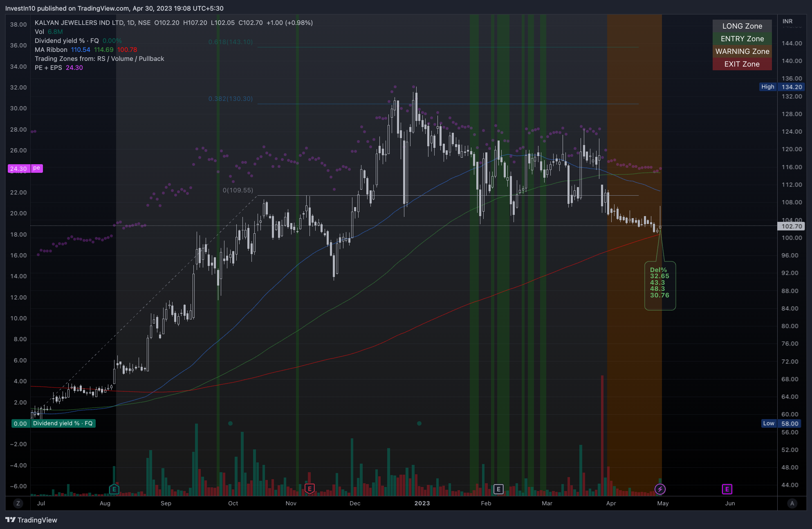Click the 2023 label on the time axis
The image size is (812, 529).
[x=422, y=503]
